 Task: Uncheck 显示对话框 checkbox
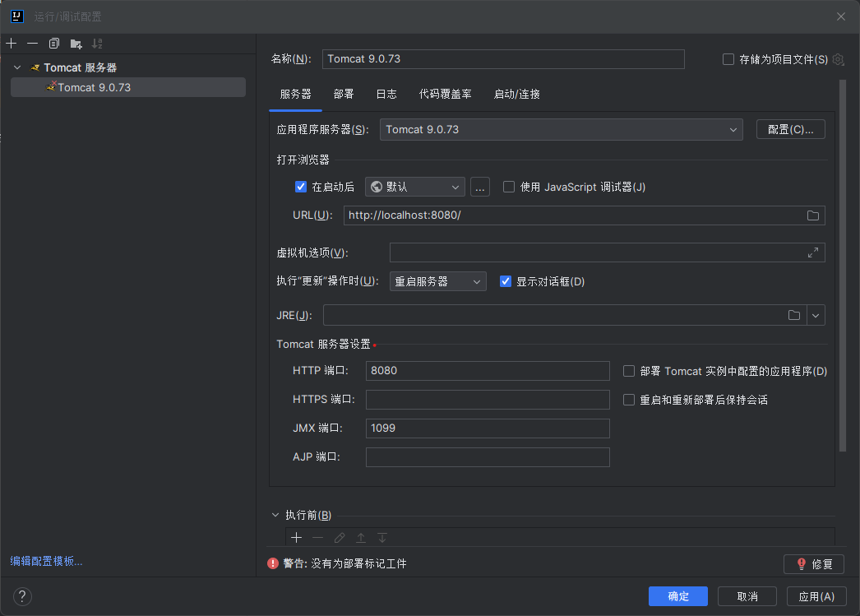pos(506,281)
